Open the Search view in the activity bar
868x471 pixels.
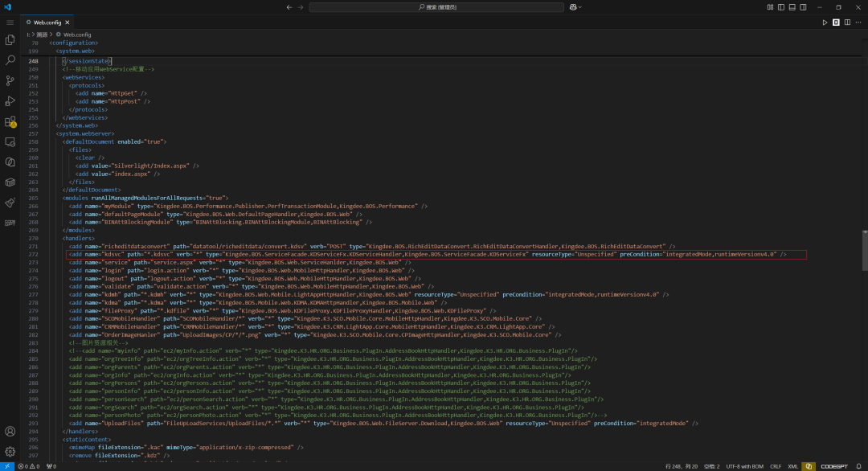point(10,59)
